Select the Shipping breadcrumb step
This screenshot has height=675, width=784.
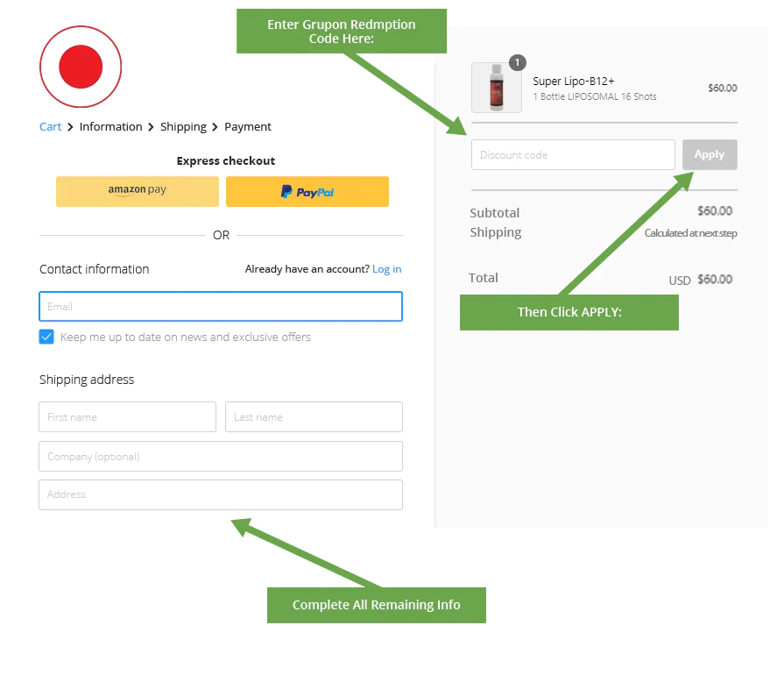[x=183, y=127]
